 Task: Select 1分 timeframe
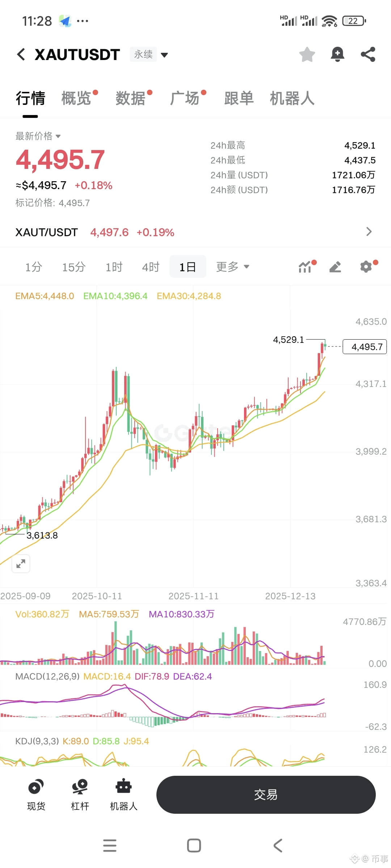pyautogui.click(x=34, y=267)
